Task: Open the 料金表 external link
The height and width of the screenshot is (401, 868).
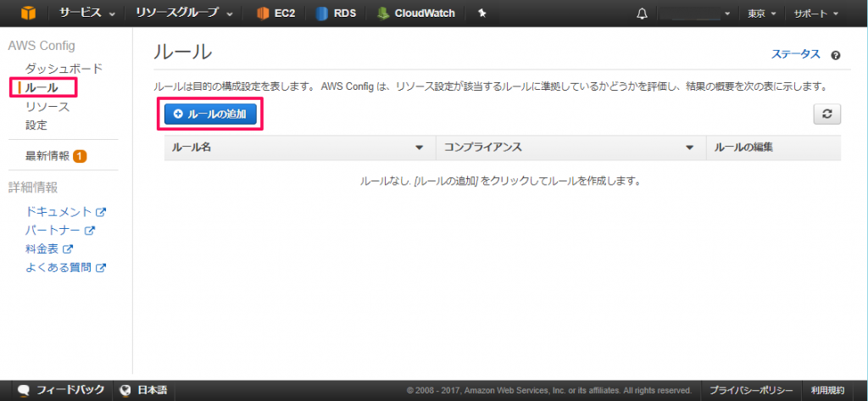Action: coord(49,249)
